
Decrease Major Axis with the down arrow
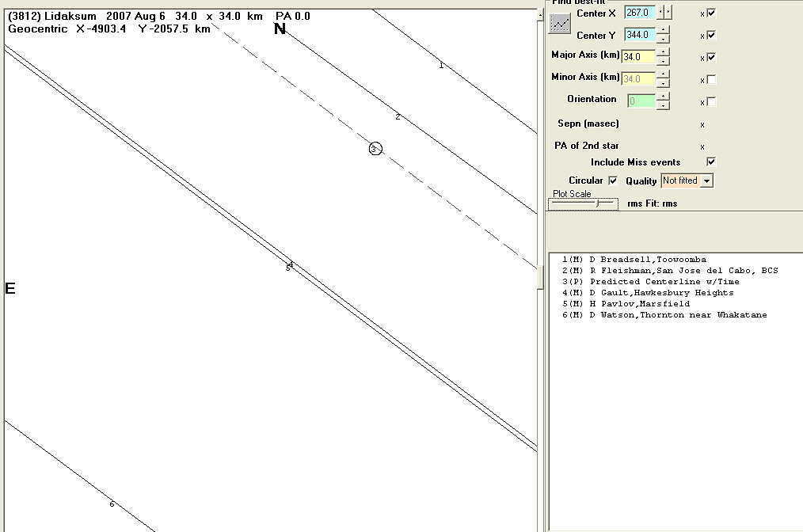pos(663,61)
